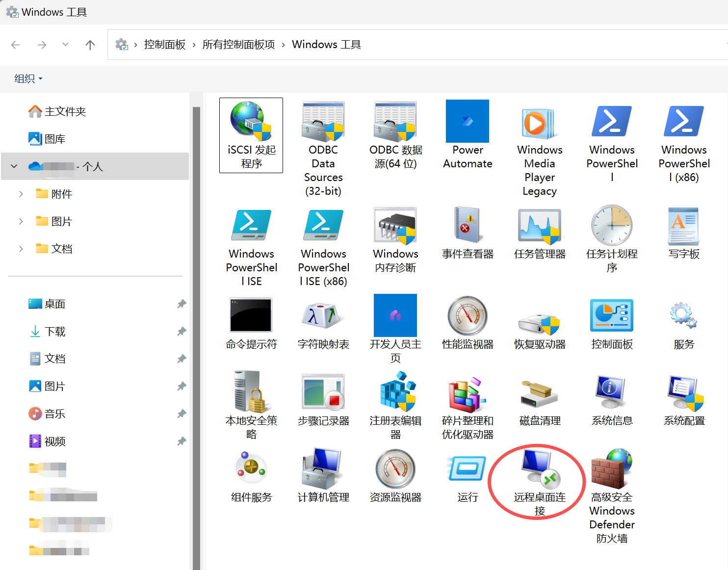The height and width of the screenshot is (570, 728).
Task: Open Windows Media Player Legacy
Action: click(540, 149)
